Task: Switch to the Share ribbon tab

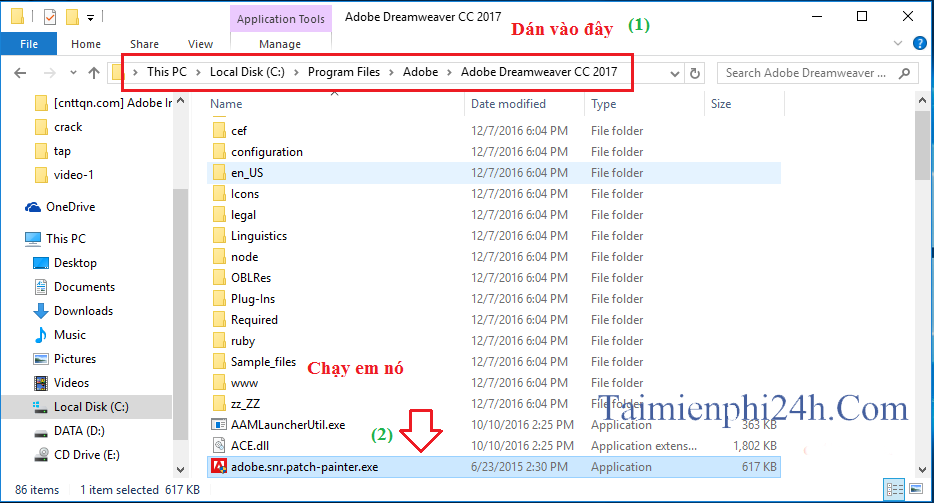Action: coord(144,44)
